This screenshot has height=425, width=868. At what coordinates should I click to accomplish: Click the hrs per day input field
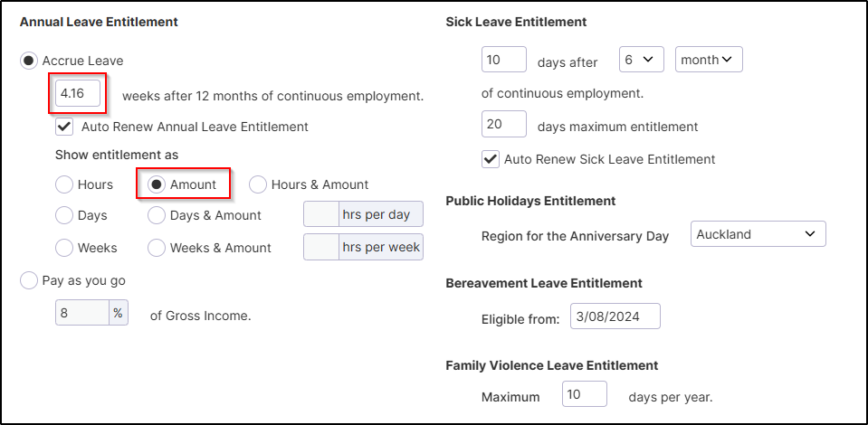[321, 214]
